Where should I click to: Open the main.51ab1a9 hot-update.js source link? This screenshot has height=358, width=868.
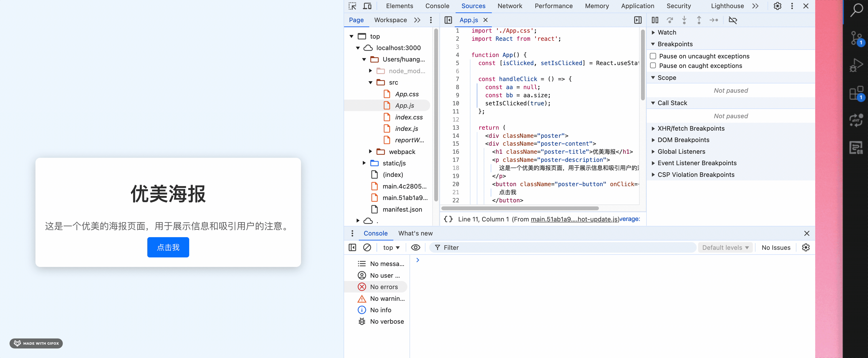point(575,219)
